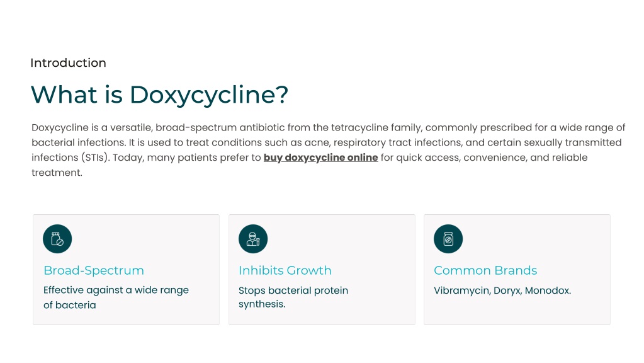Screen dimensions: 644x363
Task: Select 'Stops bacterial protein synthesis.' text
Action: click(293, 297)
